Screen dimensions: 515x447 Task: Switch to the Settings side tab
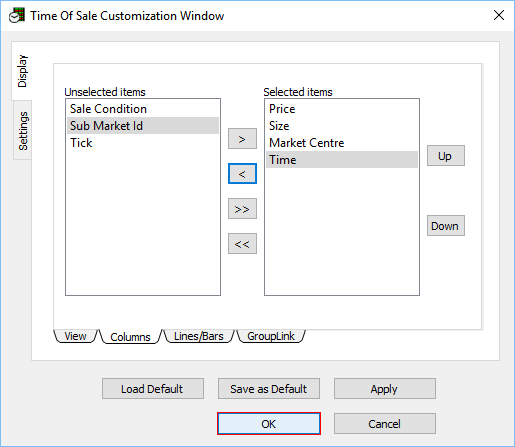(23, 131)
